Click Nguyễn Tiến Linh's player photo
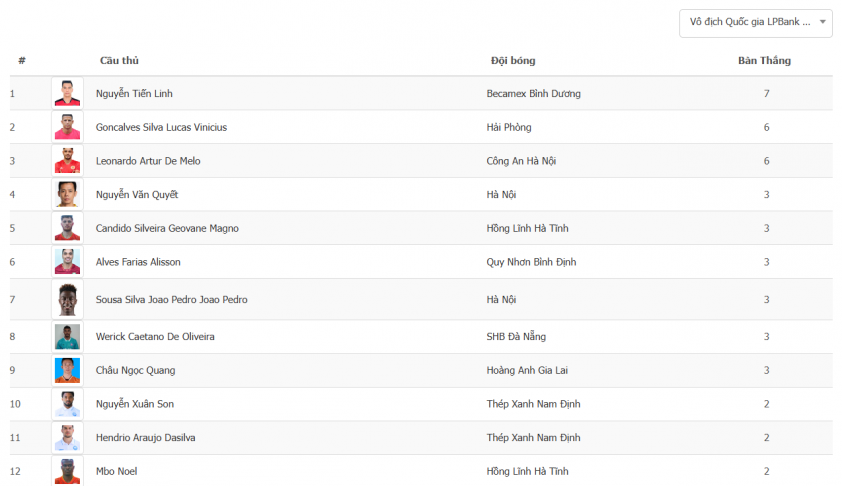 tap(67, 93)
